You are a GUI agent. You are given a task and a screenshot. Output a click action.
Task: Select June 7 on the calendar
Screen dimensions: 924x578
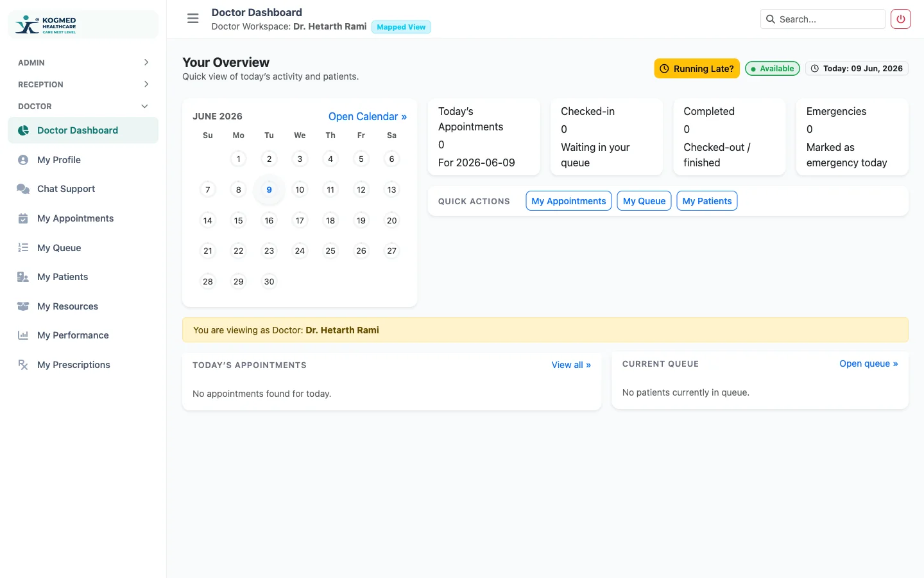pyautogui.click(x=208, y=189)
